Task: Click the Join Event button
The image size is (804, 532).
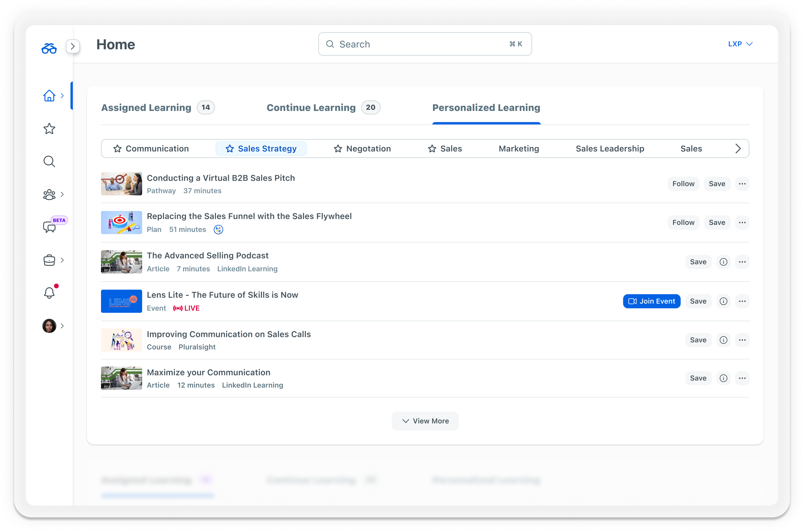Action: [x=651, y=301]
